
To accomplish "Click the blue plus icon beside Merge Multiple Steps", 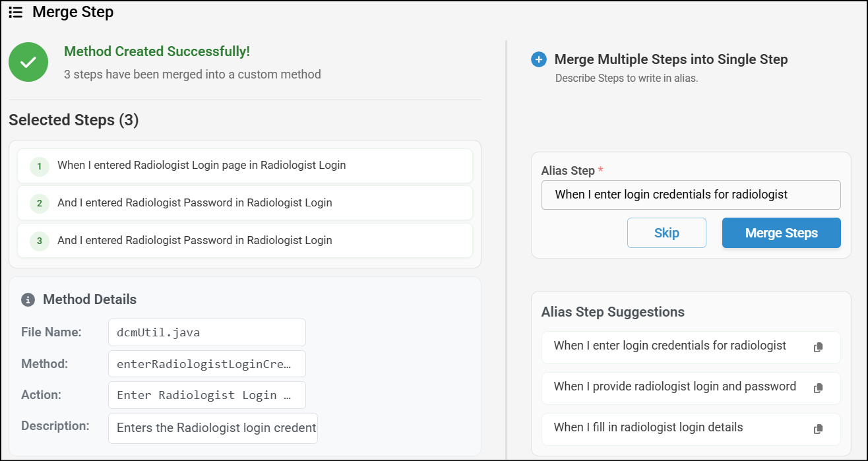I will (x=538, y=60).
